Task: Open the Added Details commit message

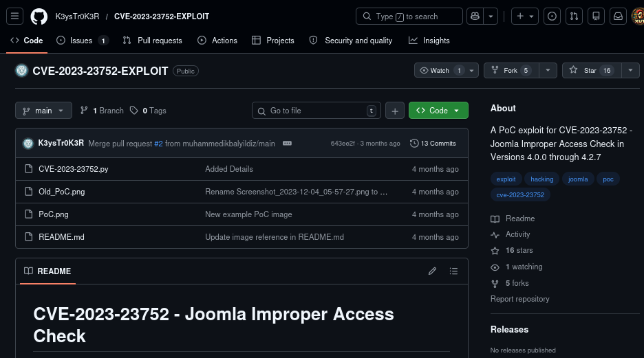Action: coord(229,169)
